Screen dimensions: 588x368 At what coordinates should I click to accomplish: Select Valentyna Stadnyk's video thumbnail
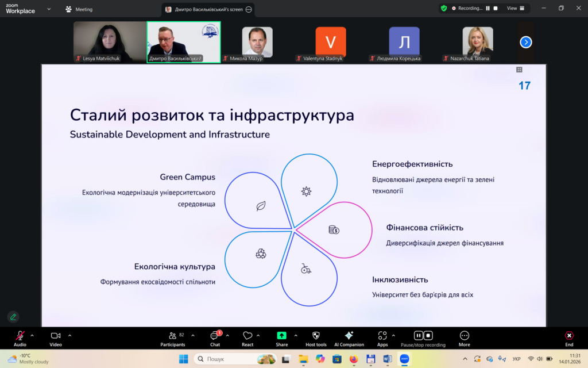tap(330, 42)
